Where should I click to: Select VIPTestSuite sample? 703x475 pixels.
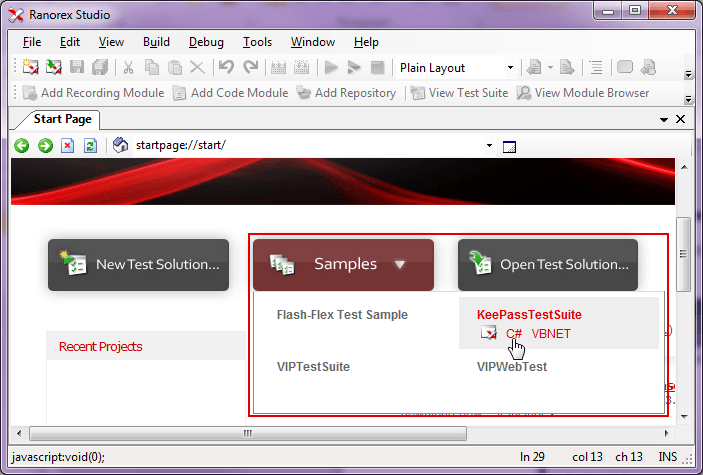(x=313, y=366)
